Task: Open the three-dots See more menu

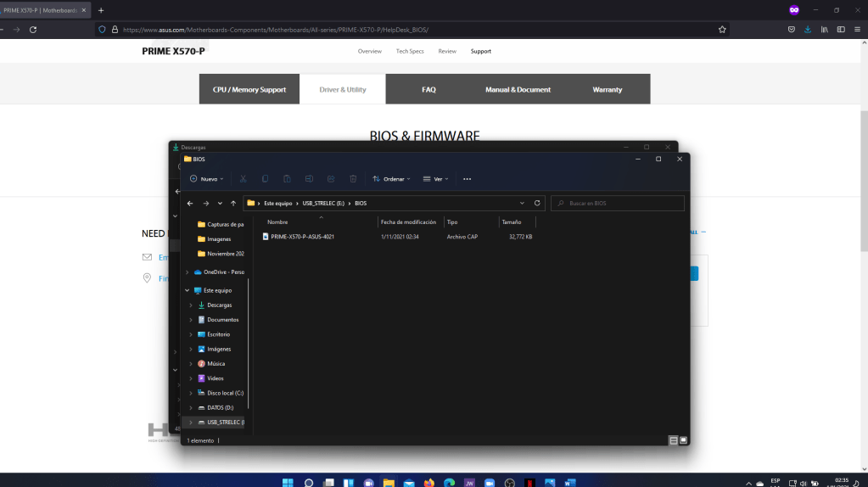Action: coord(467,179)
